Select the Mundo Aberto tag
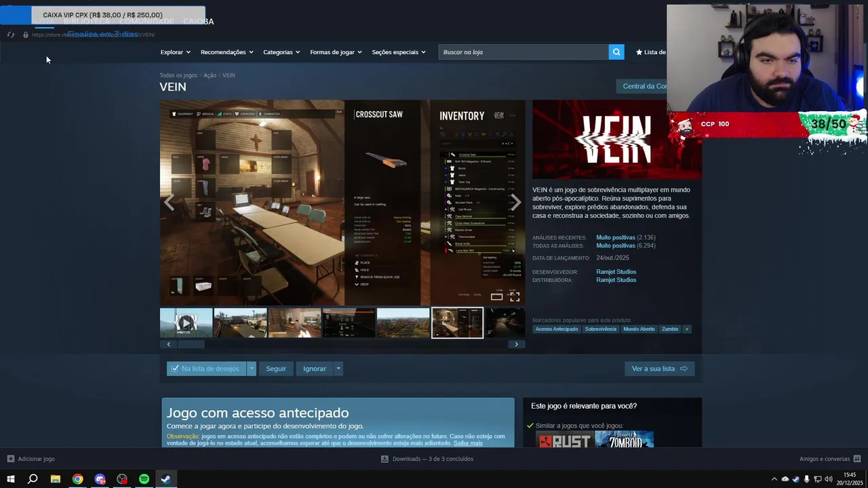This screenshot has height=488, width=868. tap(639, 329)
